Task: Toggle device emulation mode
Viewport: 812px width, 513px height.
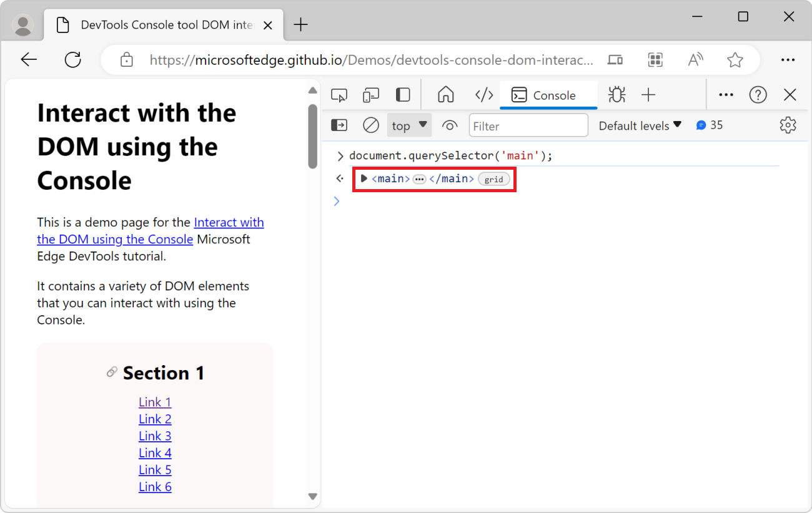Action: tap(370, 94)
